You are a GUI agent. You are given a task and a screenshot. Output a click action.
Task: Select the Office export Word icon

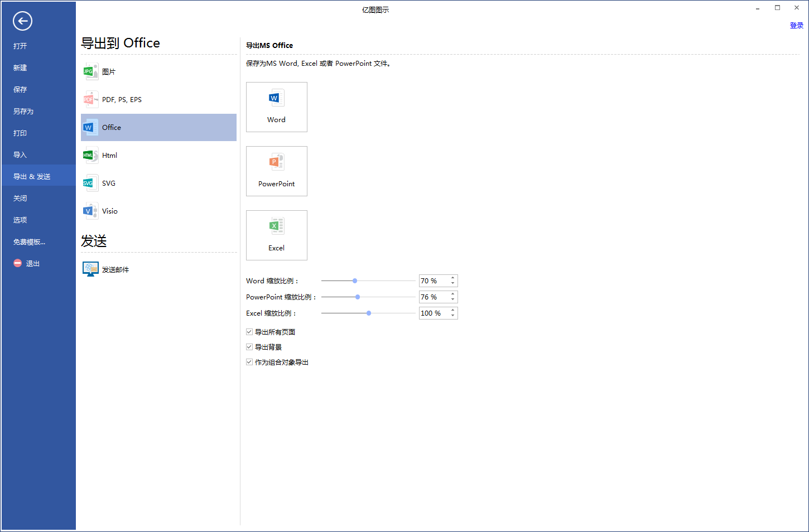pos(90,127)
